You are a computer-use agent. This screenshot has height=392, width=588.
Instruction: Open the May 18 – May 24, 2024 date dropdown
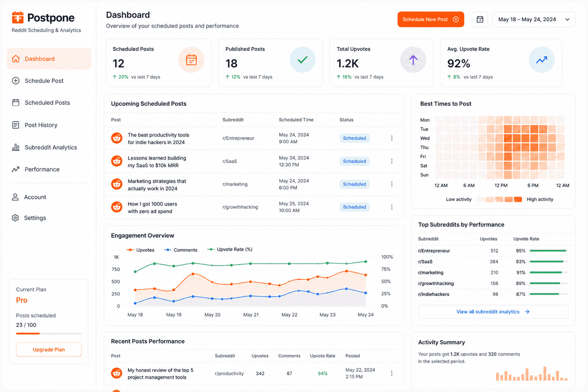click(x=534, y=19)
